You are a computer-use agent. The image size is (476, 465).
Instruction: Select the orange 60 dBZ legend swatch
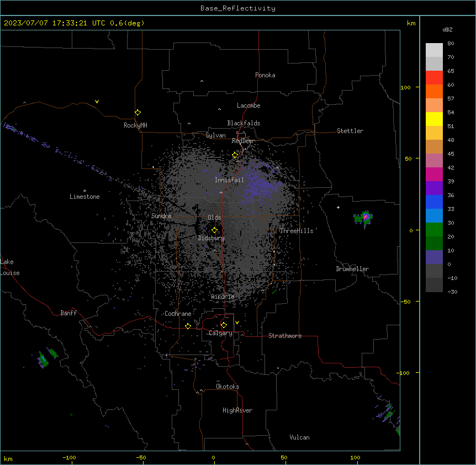tap(434, 91)
